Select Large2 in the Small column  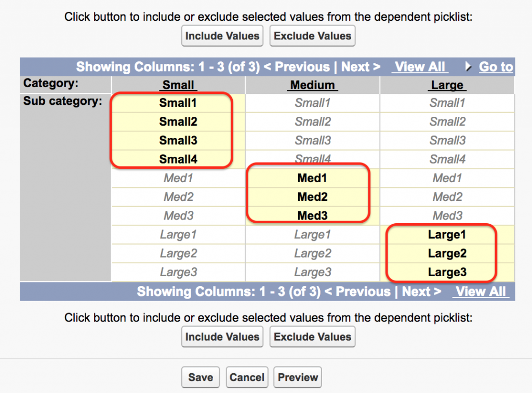(x=178, y=253)
